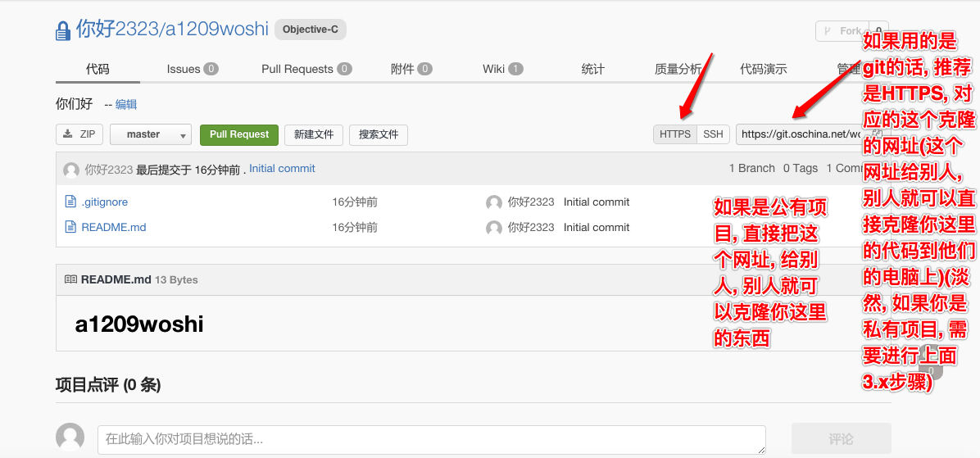980x458 pixels.
Task: Click author name 你好2323 in the .gitignore row
Action: point(531,202)
